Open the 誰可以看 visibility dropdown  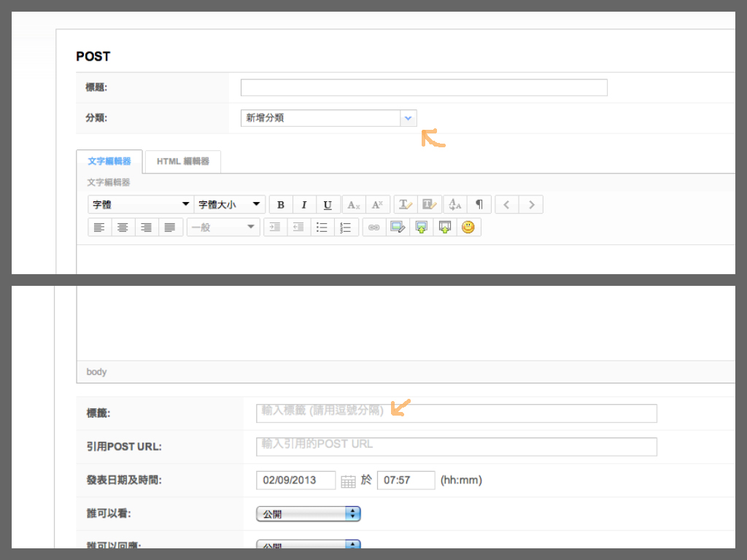(x=309, y=514)
